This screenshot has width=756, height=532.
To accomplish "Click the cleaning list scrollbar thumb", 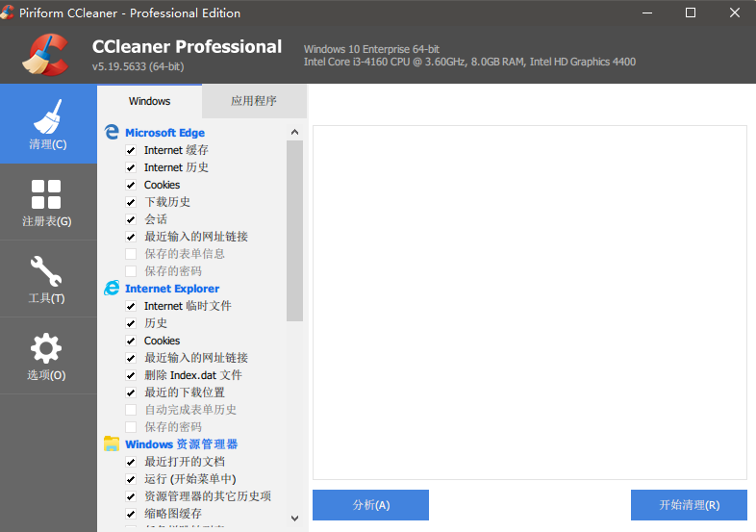I will coord(294,231).
